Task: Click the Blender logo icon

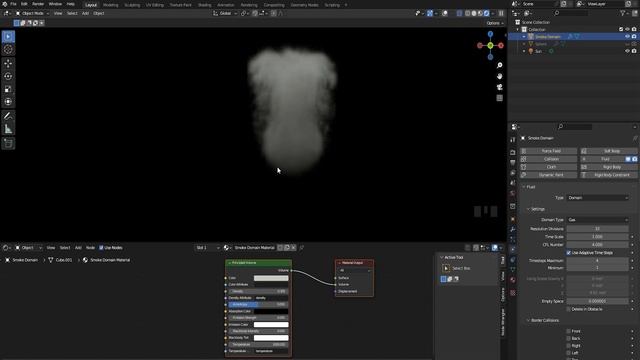Action: click(x=4, y=4)
